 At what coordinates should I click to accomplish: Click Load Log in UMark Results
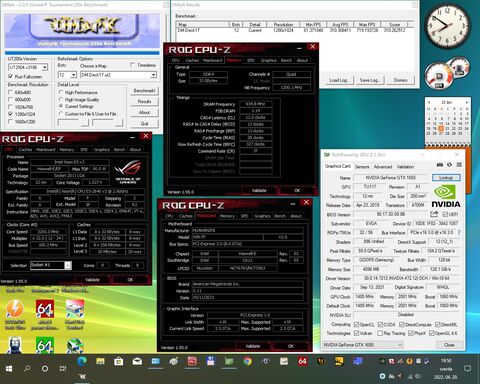pos(338,80)
